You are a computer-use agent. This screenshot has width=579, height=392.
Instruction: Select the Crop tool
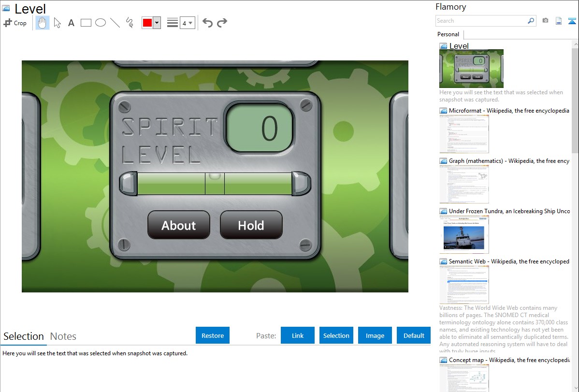(15, 23)
